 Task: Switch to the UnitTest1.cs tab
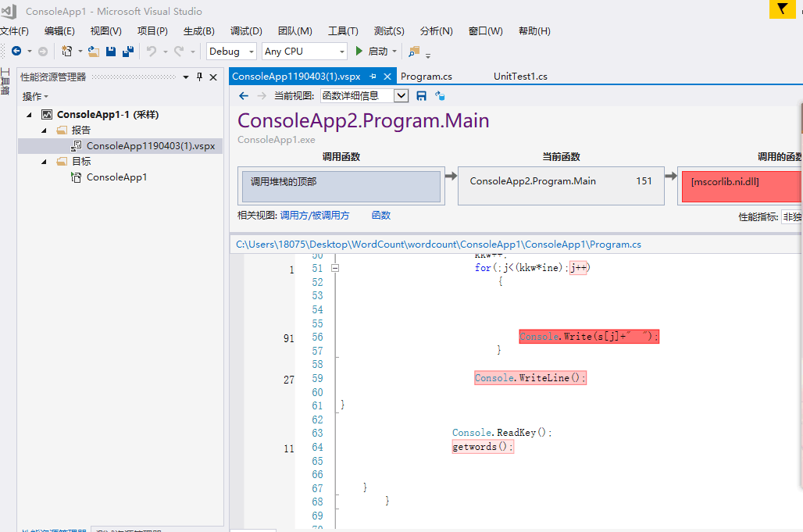(520, 77)
